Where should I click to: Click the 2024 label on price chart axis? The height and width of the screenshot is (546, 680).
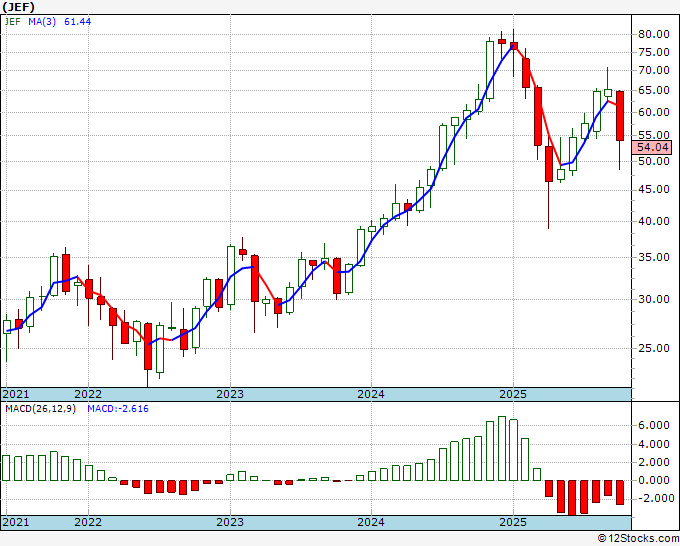click(371, 394)
